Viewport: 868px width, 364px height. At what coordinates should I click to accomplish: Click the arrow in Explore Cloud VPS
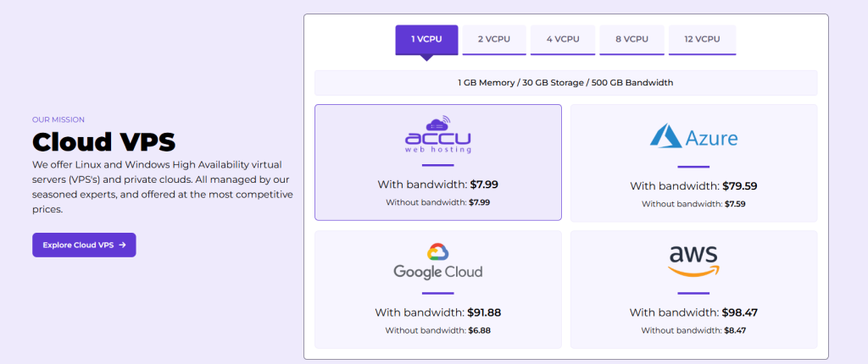(x=123, y=245)
